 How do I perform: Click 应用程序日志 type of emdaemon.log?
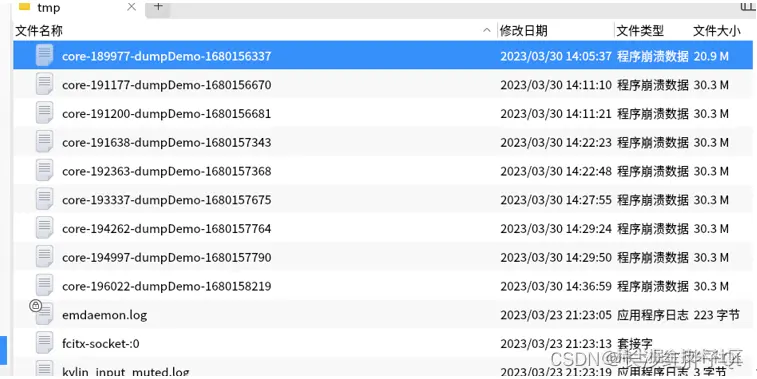click(x=653, y=315)
